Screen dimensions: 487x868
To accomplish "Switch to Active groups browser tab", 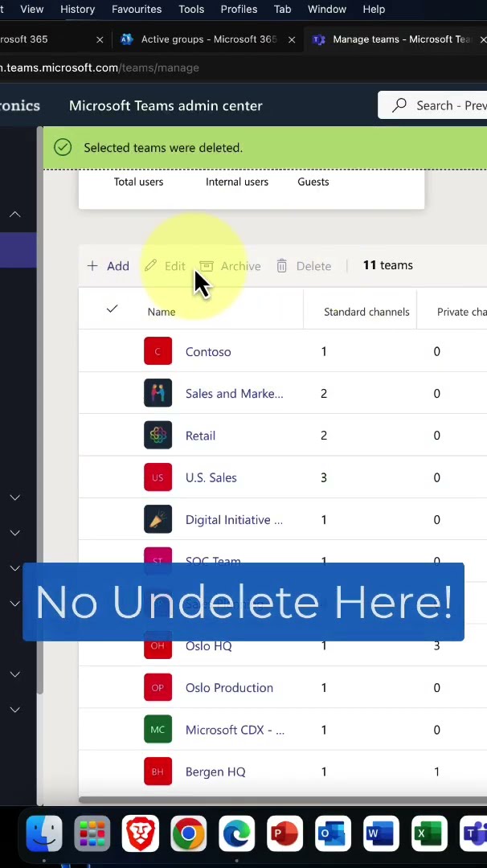I will coord(207,39).
